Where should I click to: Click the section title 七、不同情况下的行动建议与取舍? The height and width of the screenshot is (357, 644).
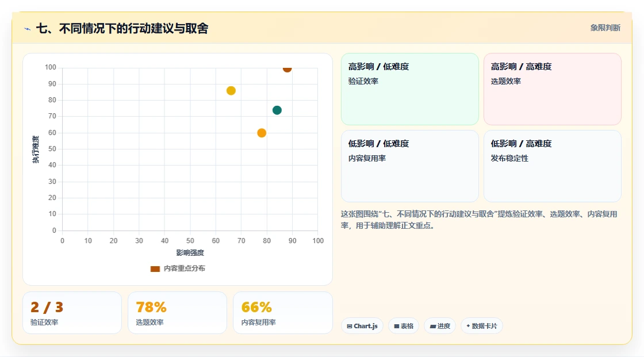point(122,28)
